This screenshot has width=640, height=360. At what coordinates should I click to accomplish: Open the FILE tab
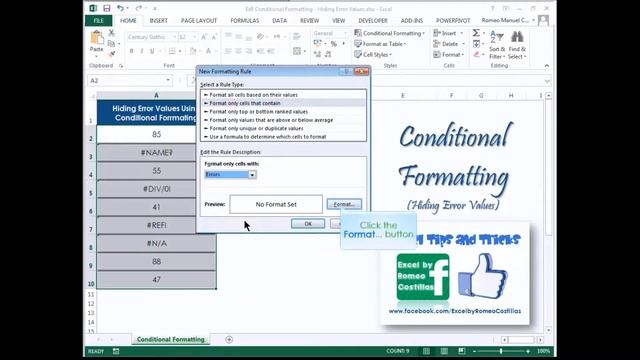click(98, 20)
